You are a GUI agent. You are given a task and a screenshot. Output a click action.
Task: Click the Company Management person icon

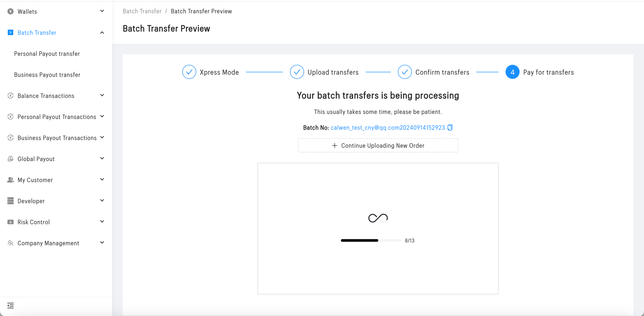(10, 243)
